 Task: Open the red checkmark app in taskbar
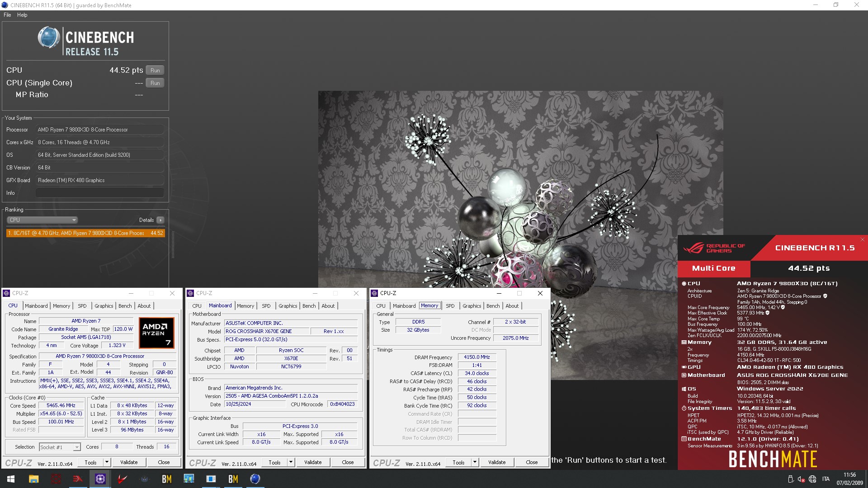(x=123, y=479)
